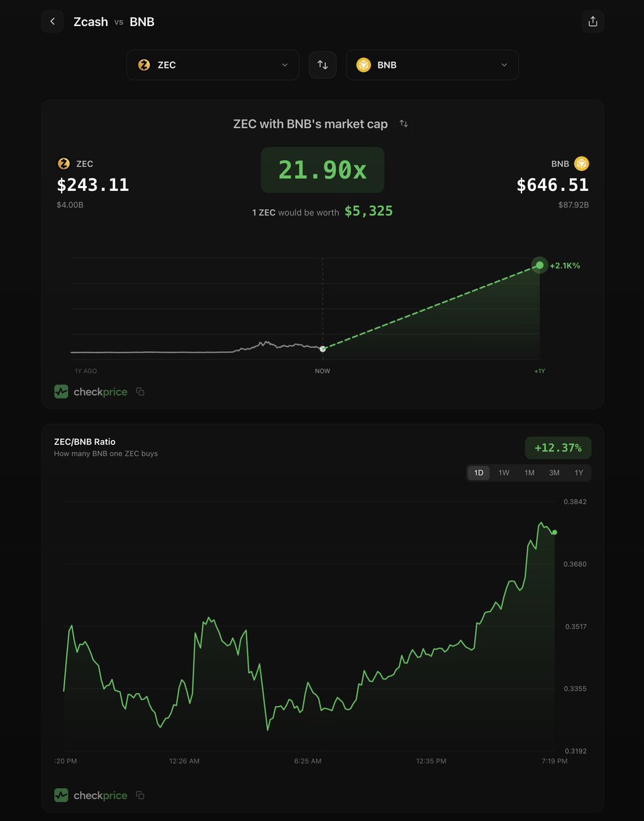Go back with the arrow button
The height and width of the screenshot is (821, 644).
53,21
